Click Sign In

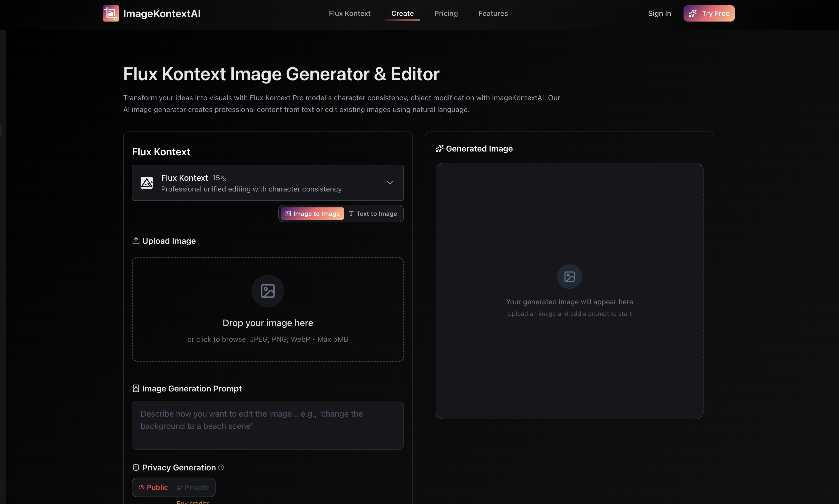[x=659, y=13]
